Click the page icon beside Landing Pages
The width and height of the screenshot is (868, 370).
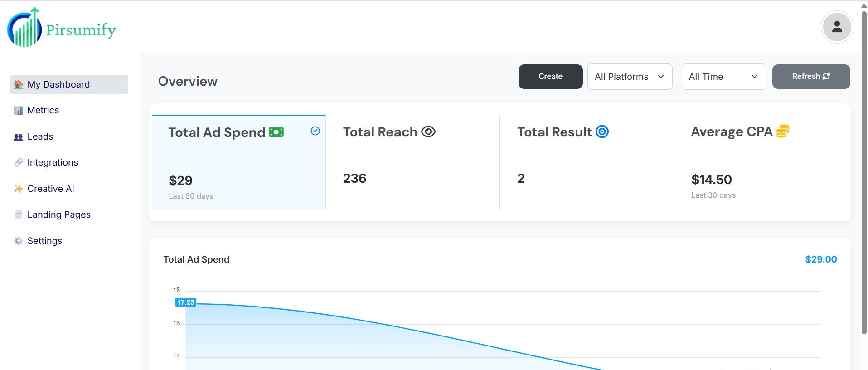[18, 214]
